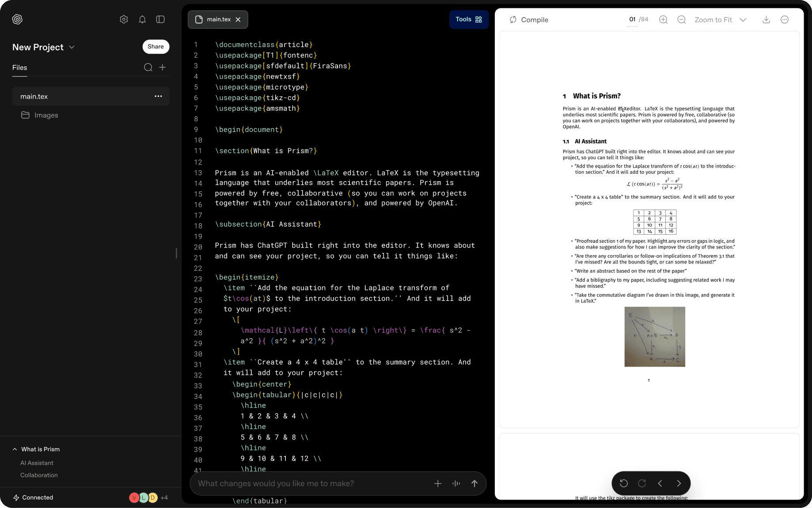
Task: Go to next page with right chevron
Action: point(679,483)
